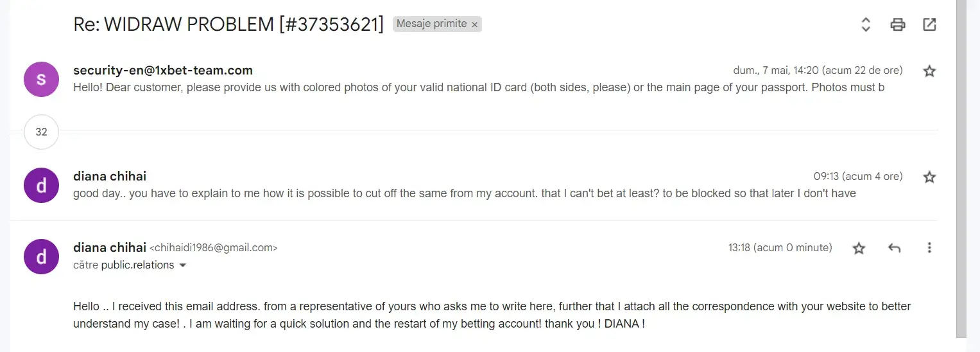This screenshot has height=352, width=980.
Task: Expand or collapse all messages
Action: [865, 24]
